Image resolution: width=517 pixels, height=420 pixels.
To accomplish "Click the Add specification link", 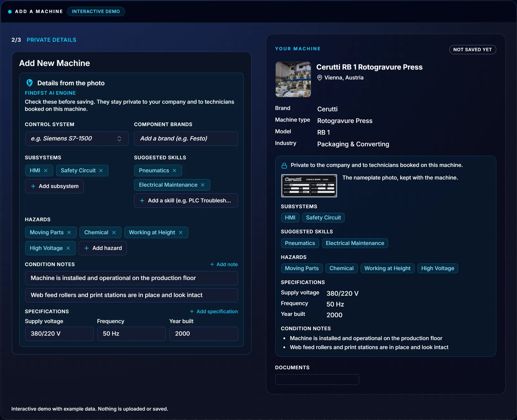I will 214,311.
